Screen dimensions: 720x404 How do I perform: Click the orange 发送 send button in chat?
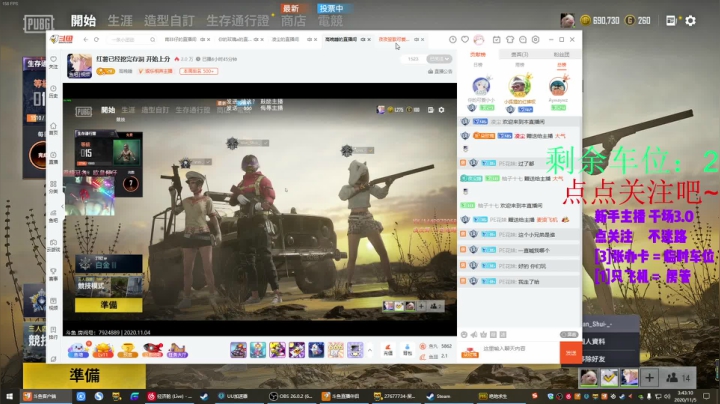pos(571,353)
